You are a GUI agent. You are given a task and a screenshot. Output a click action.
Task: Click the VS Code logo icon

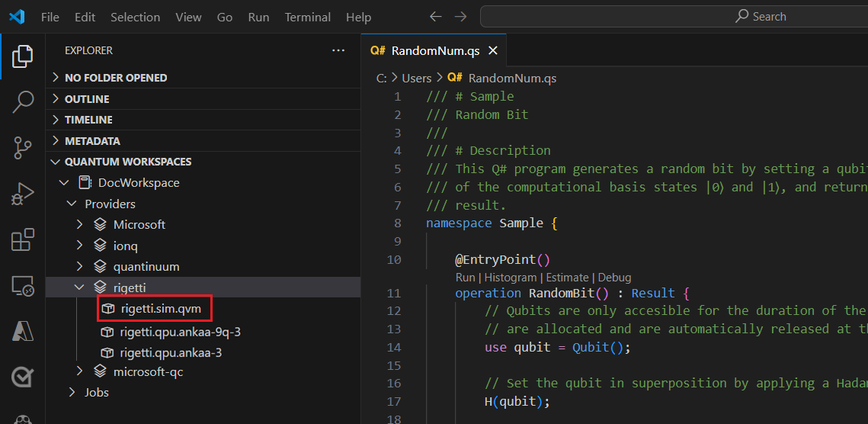point(17,17)
